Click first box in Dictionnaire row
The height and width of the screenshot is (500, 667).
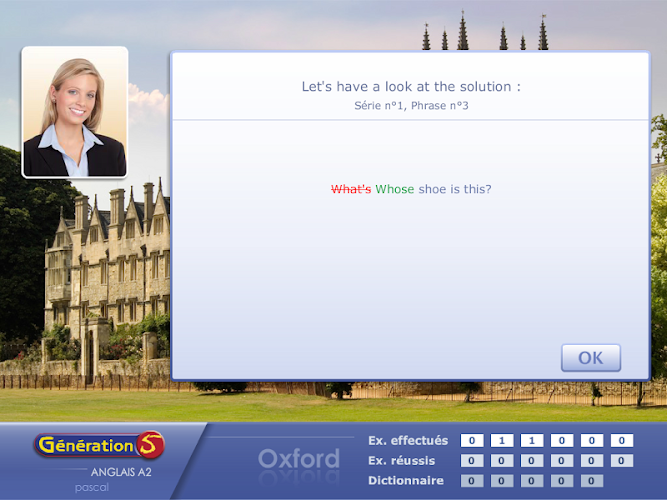click(x=472, y=481)
